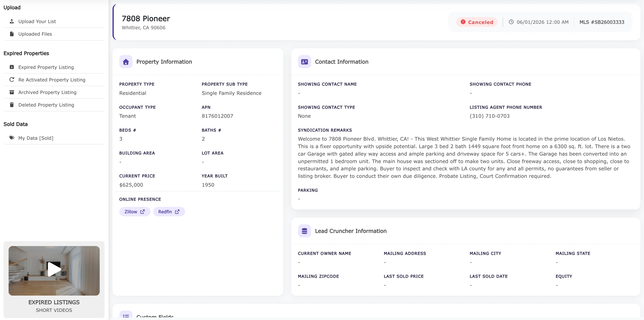Click the Canceled status badge
Screen dimensions: 644x320
(476, 22)
